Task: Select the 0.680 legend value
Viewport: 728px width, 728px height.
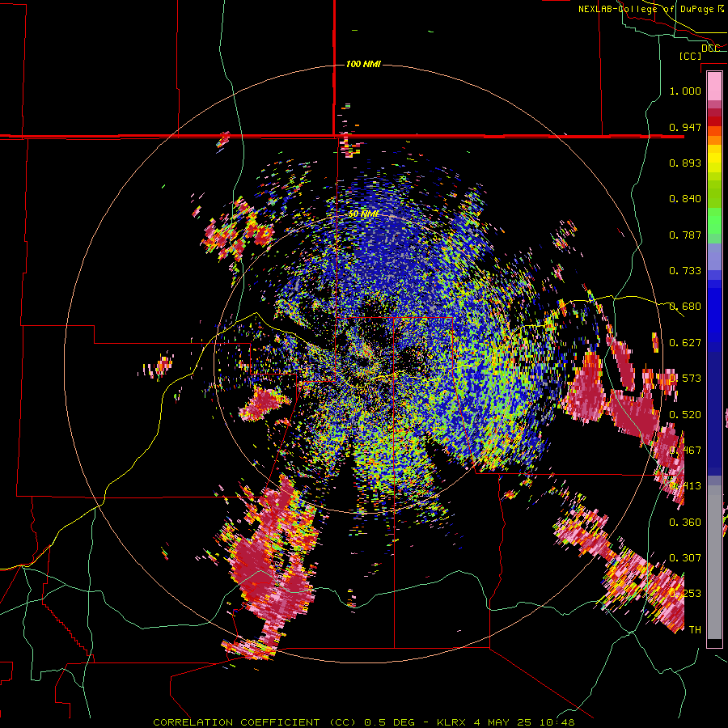Action: (685, 307)
